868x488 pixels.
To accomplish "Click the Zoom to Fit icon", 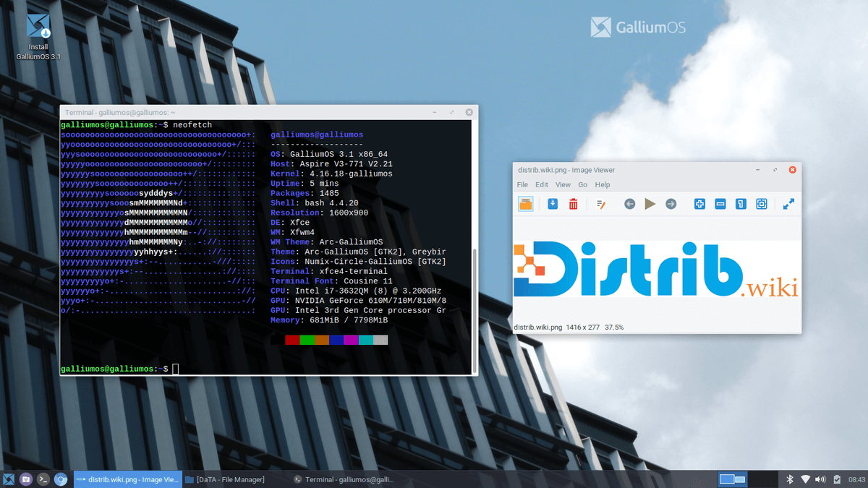I will tap(762, 204).
